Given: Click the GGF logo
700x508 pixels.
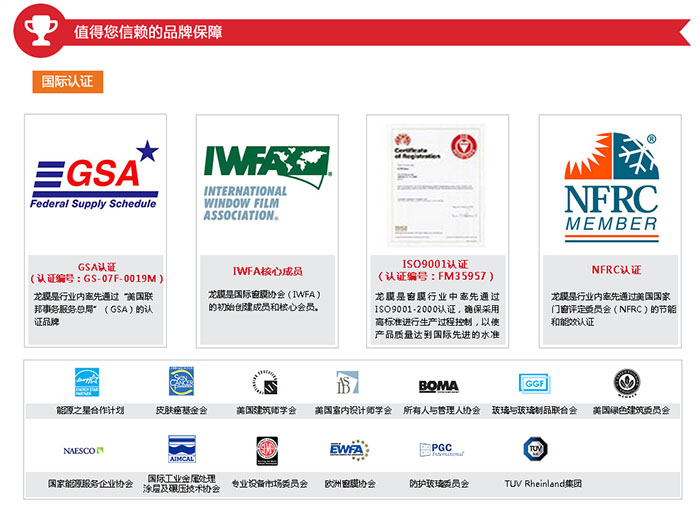Looking at the screenshot, I should (x=534, y=383).
